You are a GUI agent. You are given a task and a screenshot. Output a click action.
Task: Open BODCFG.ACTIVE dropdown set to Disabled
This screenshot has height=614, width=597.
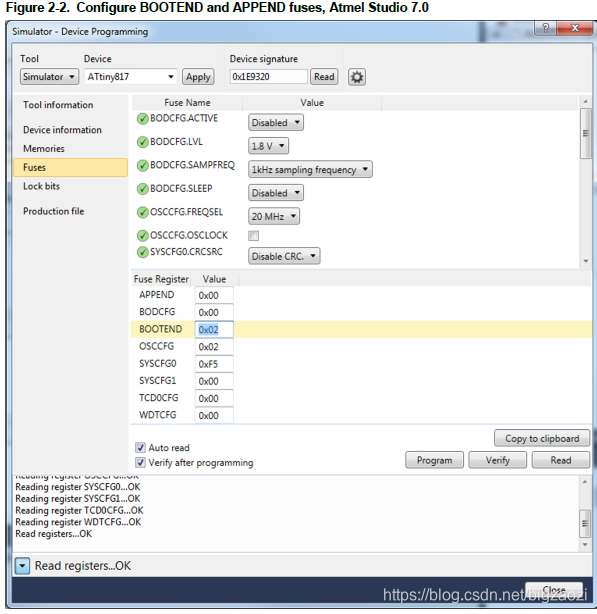[276, 123]
